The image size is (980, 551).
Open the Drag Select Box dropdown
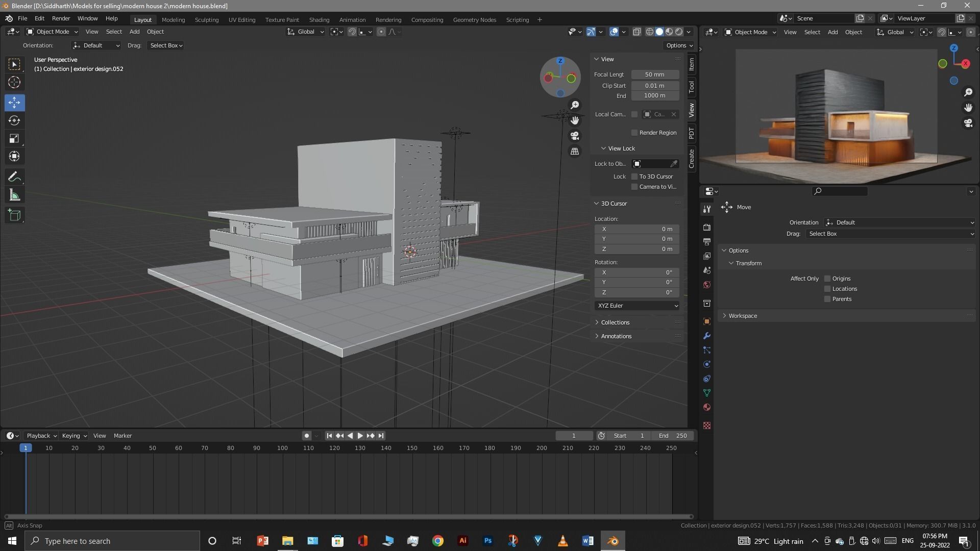tap(166, 45)
